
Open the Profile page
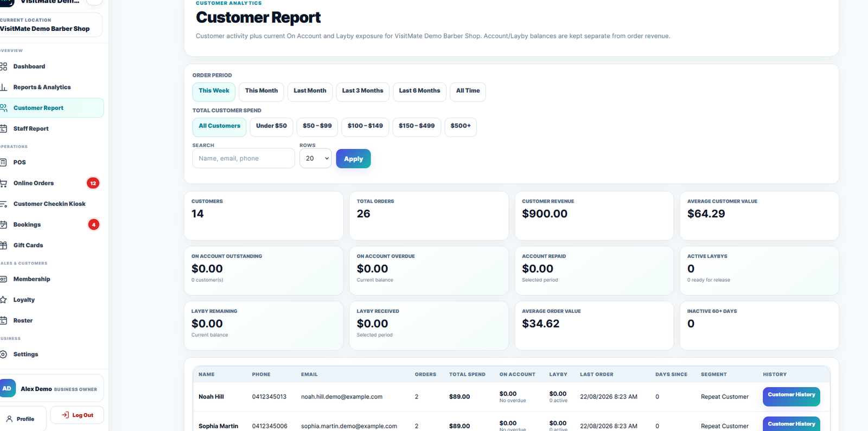(x=22, y=419)
